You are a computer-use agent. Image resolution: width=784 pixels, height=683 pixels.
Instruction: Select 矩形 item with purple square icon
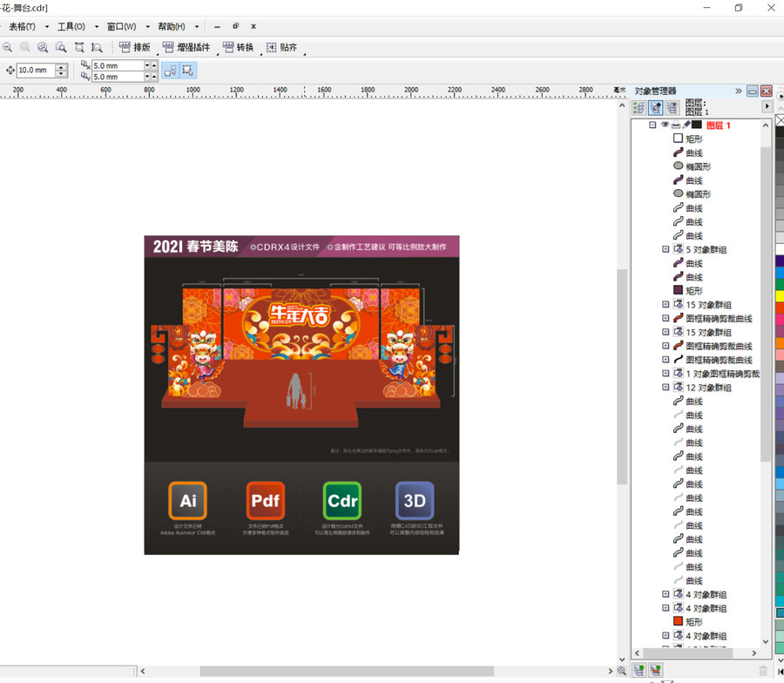coord(694,291)
